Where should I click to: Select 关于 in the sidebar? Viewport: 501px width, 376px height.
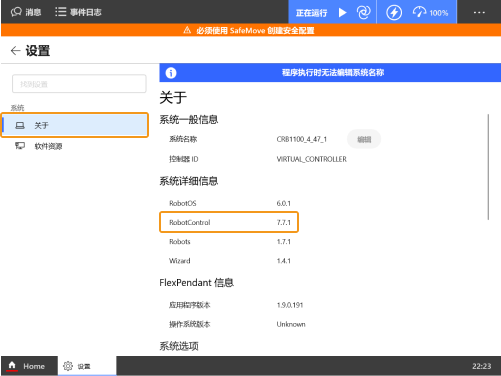click(75, 125)
